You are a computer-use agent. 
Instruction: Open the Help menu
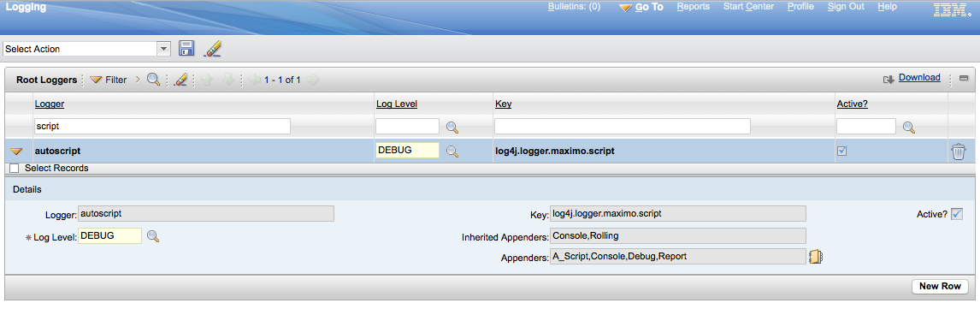pyautogui.click(x=887, y=6)
